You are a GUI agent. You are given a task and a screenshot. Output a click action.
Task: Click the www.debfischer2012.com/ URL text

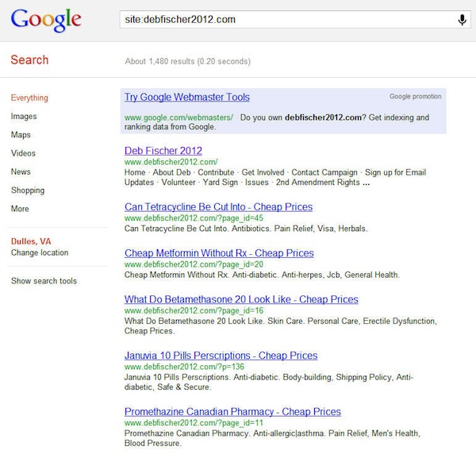tap(171, 162)
